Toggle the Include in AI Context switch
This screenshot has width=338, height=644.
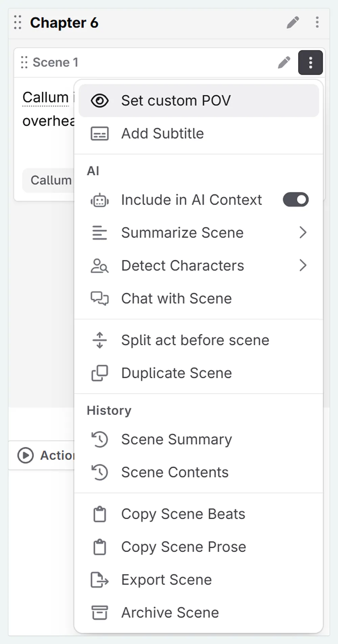pyautogui.click(x=296, y=200)
